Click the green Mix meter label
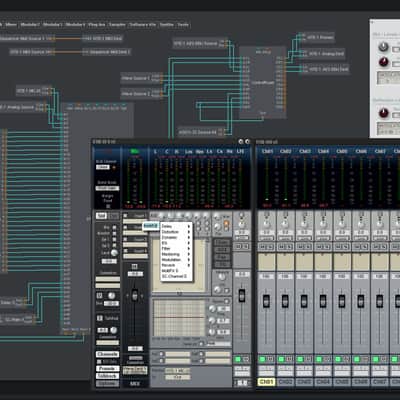 click(135, 152)
